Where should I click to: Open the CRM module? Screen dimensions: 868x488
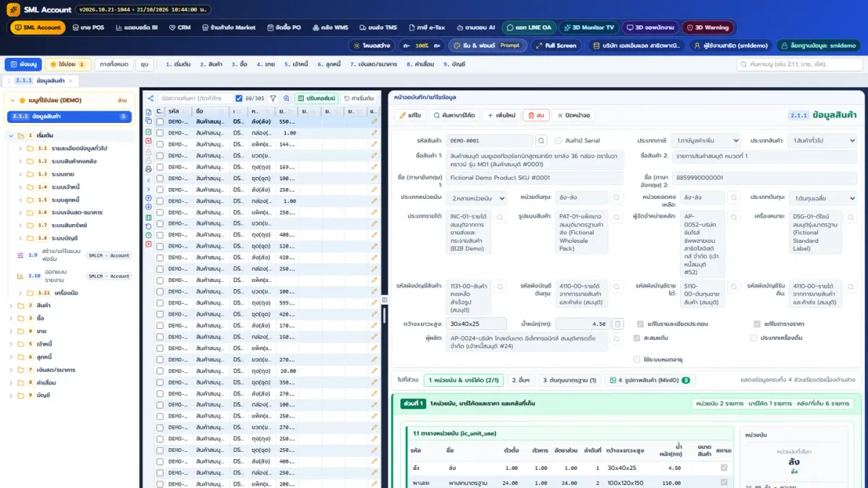179,27
